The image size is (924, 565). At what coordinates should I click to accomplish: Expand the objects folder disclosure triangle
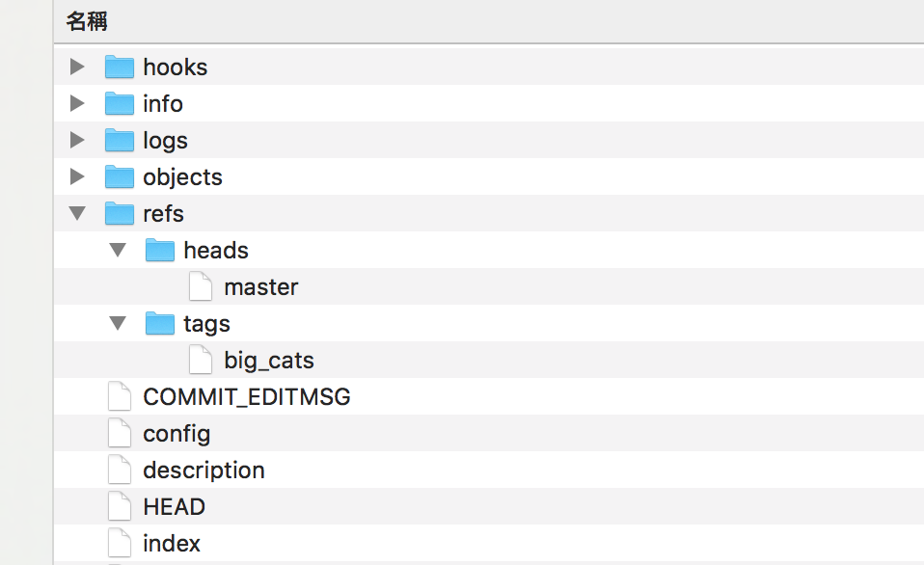coord(76,176)
